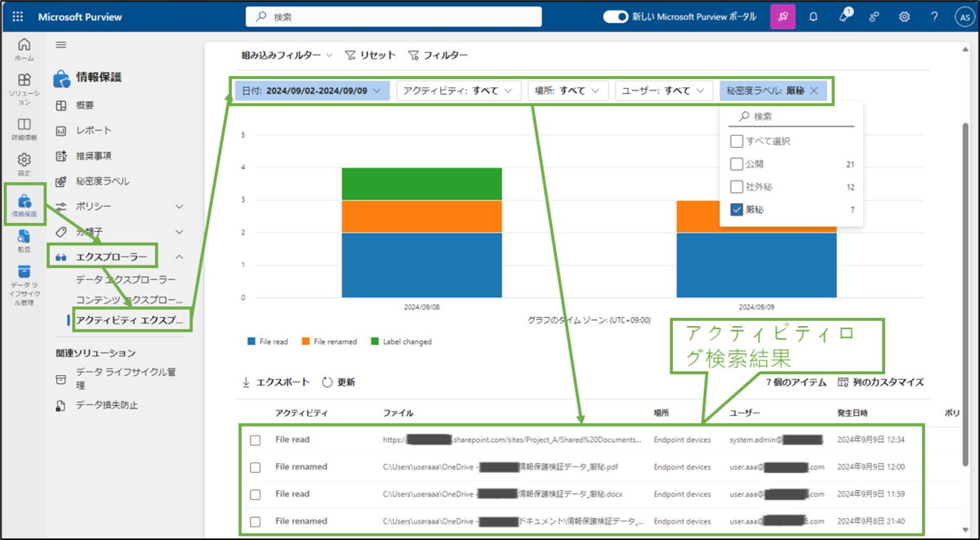This screenshot has width=980, height=540.
Task: Open the notifications bell icon
Action: click(x=813, y=16)
